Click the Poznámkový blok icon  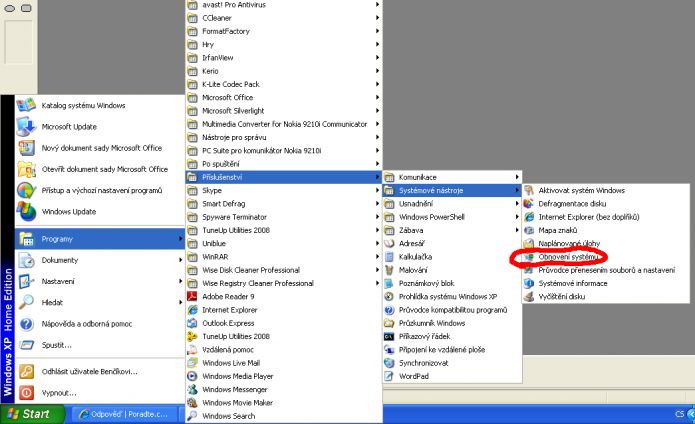pyautogui.click(x=389, y=283)
